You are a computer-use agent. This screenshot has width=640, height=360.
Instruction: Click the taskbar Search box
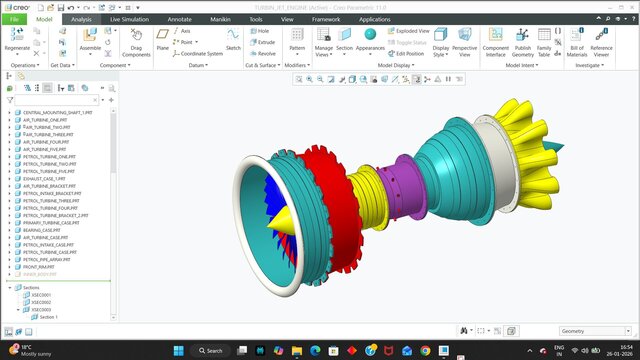click(210, 351)
